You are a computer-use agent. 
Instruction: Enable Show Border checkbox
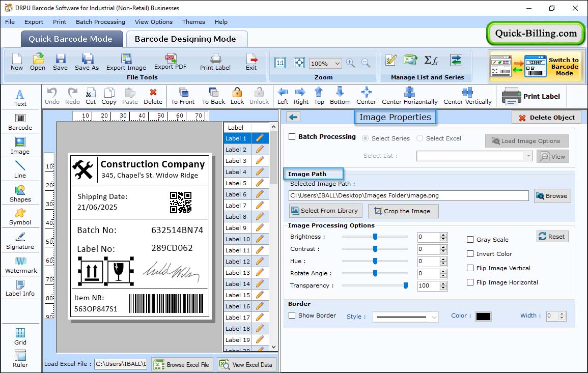[x=292, y=315]
